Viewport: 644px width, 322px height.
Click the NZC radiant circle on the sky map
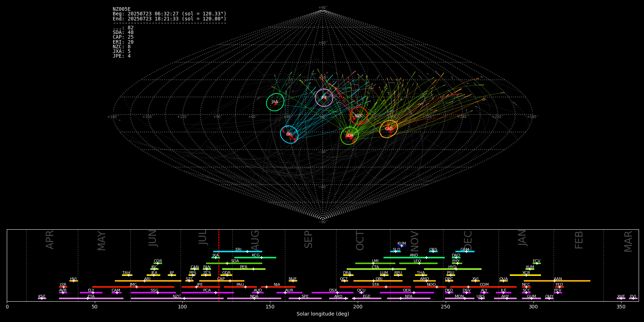click(359, 116)
